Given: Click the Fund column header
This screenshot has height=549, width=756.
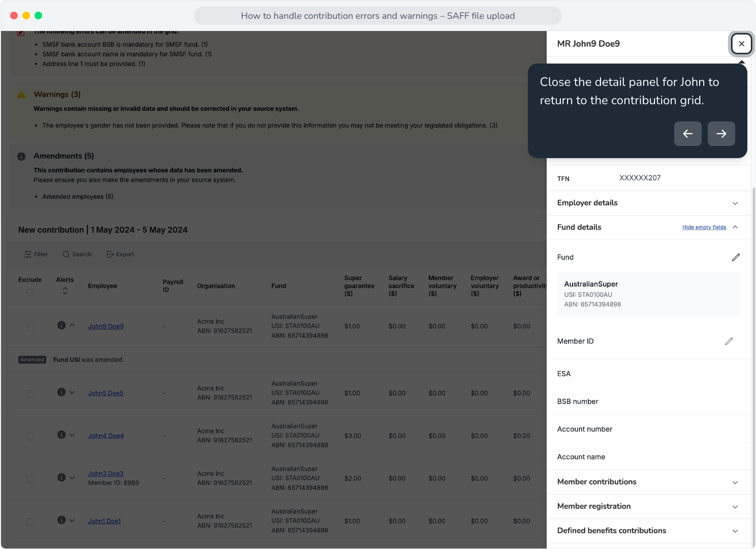Looking at the screenshot, I should pyautogui.click(x=279, y=286).
